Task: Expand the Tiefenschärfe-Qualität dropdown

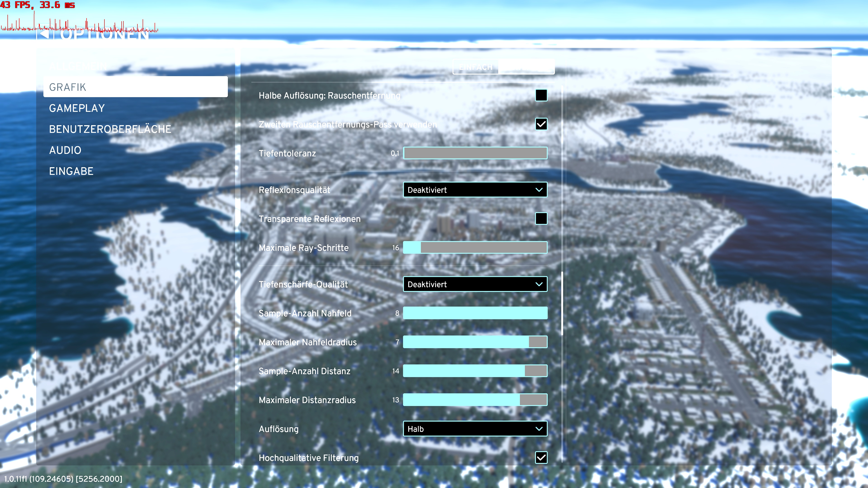Action: [475, 284]
